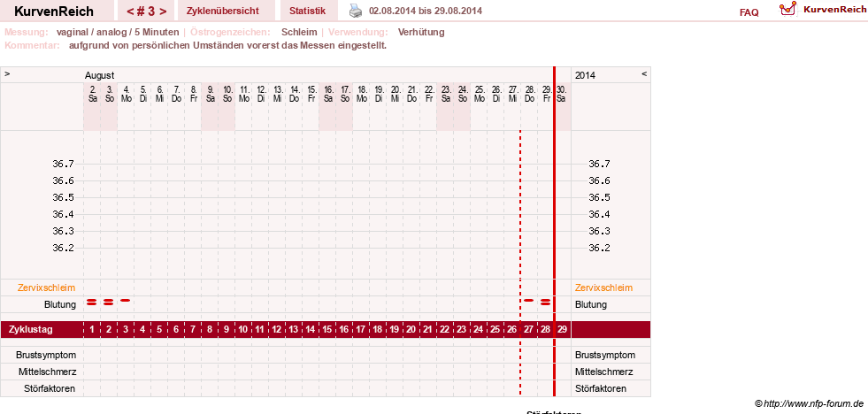Select date column 30. Sa
The height and width of the screenshot is (414, 868).
pyautogui.click(x=562, y=93)
